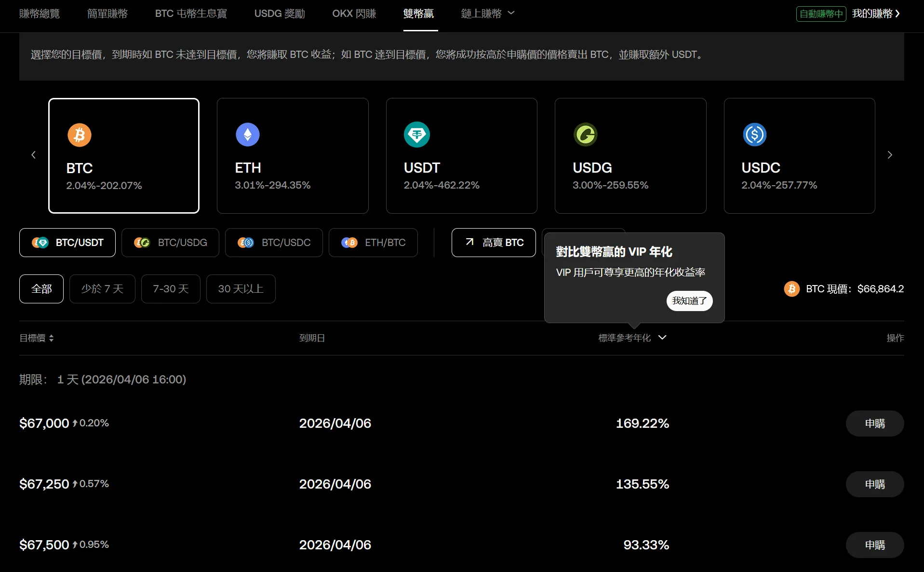Click the 到期日 column header

click(x=312, y=338)
